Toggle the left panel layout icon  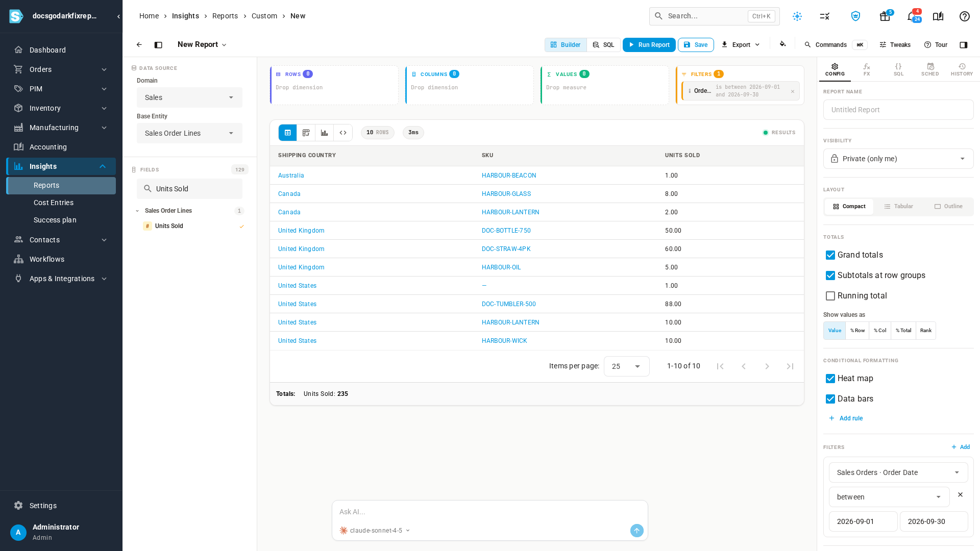(x=158, y=45)
